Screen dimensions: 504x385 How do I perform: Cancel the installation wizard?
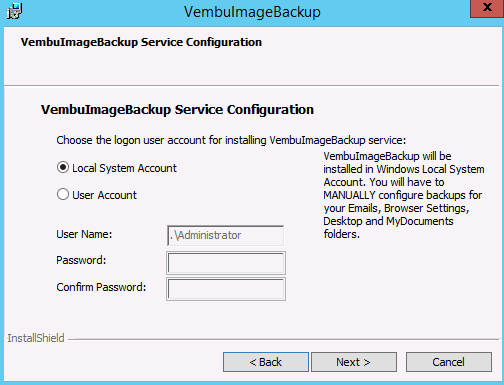(x=449, y=362)
